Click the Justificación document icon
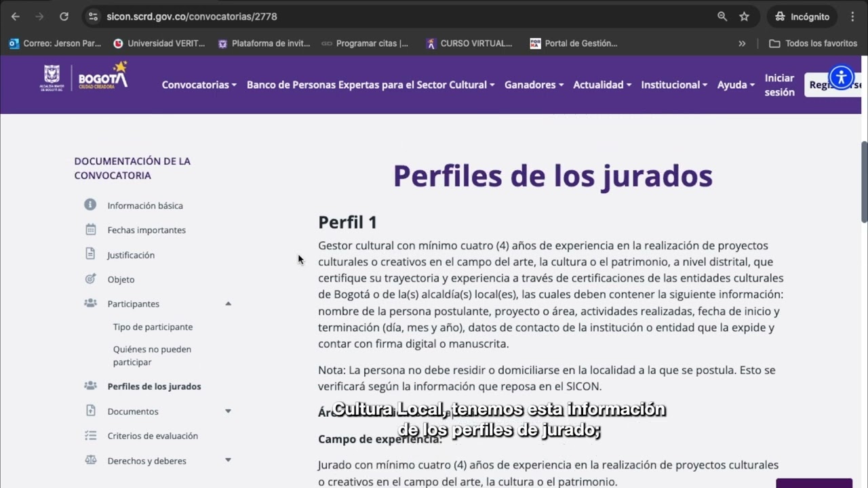Screen dimensions: 868x488 (90, 254)
